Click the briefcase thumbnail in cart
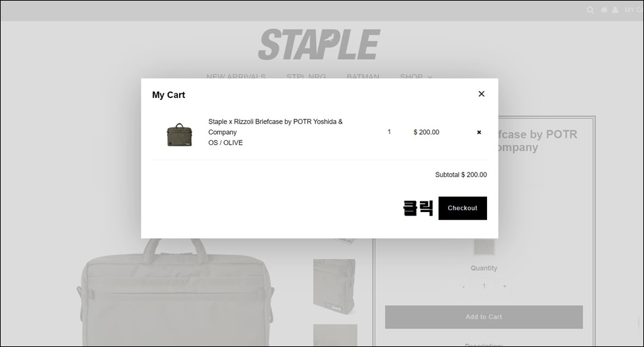 pyautogui.click(x=179, y=134)
